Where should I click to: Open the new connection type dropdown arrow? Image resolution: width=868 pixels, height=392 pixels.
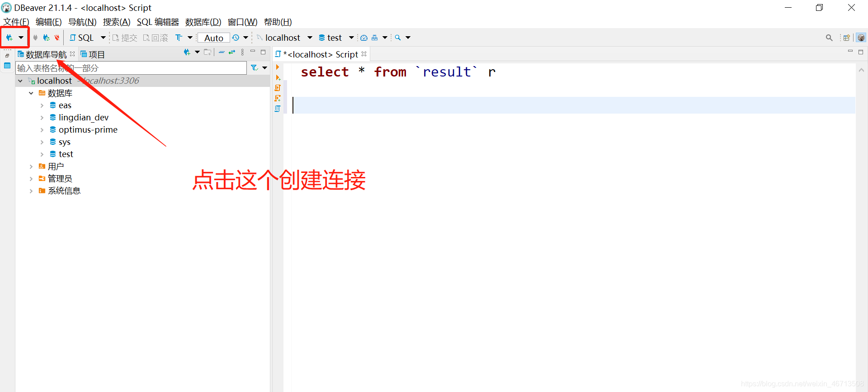pyautogui.click(x=21, y=38)
